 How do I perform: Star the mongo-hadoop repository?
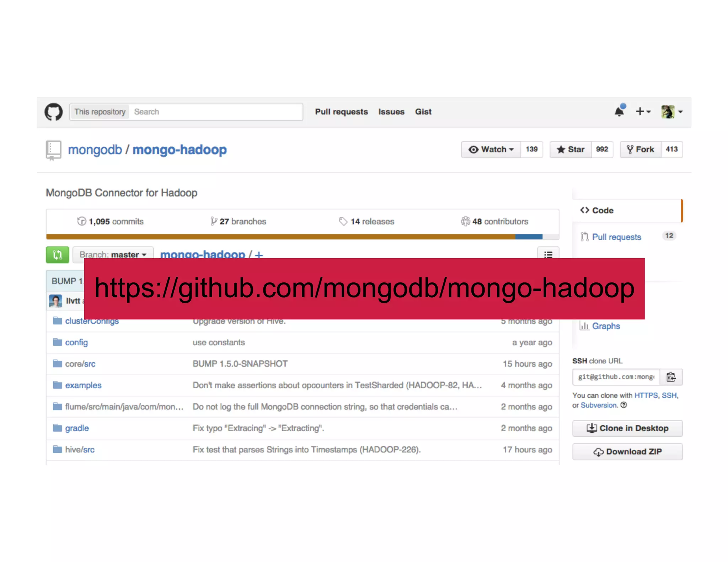(571, 150)
